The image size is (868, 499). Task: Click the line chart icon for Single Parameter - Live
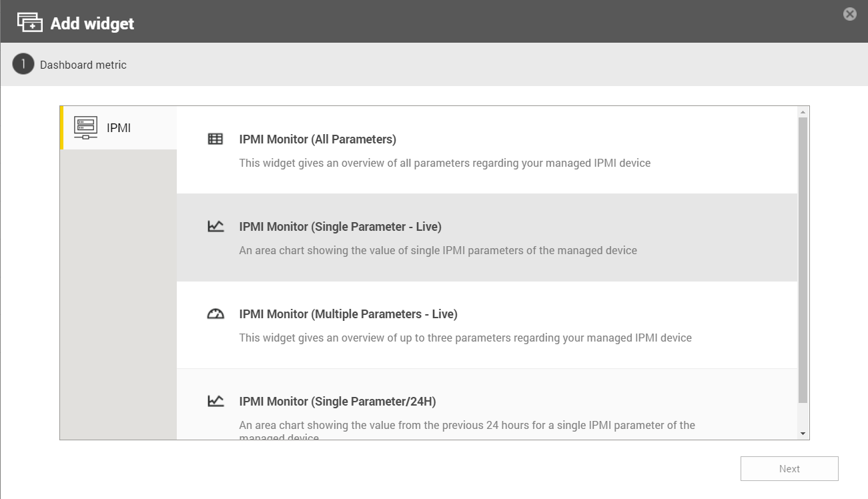pos(215,226)
